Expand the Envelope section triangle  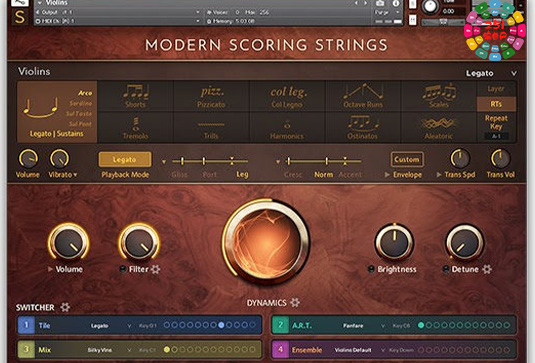[x=387, y=175]
